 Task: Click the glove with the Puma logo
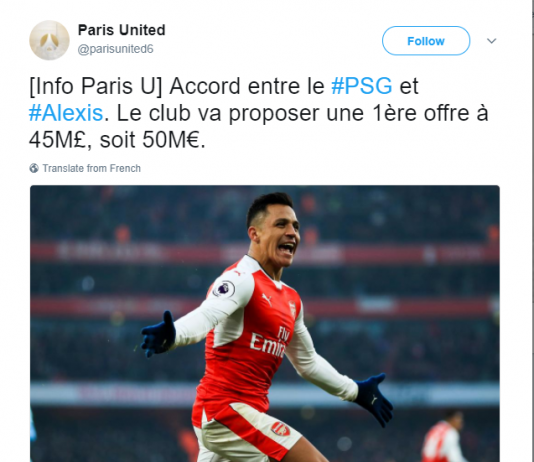coord(374,400)
